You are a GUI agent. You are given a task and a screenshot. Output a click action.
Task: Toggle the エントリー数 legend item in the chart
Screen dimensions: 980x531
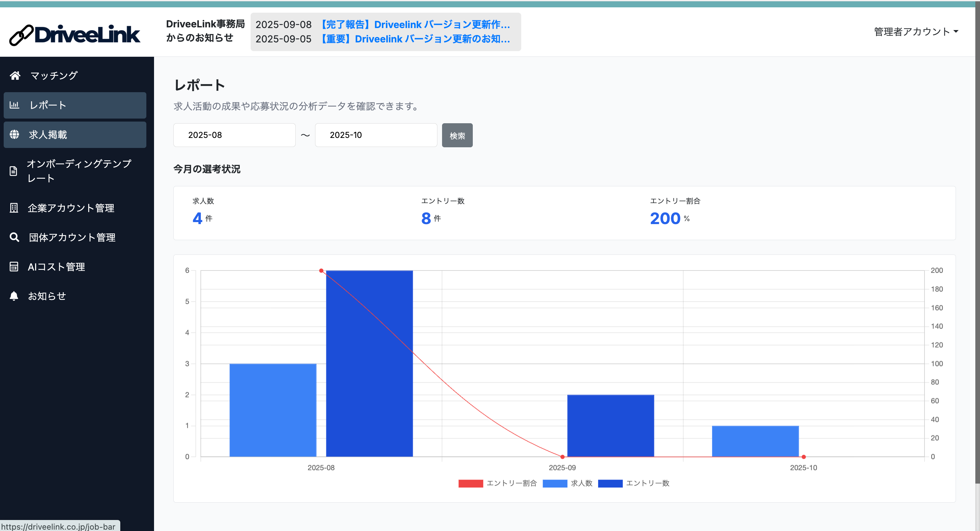click(x=634, y=483)
